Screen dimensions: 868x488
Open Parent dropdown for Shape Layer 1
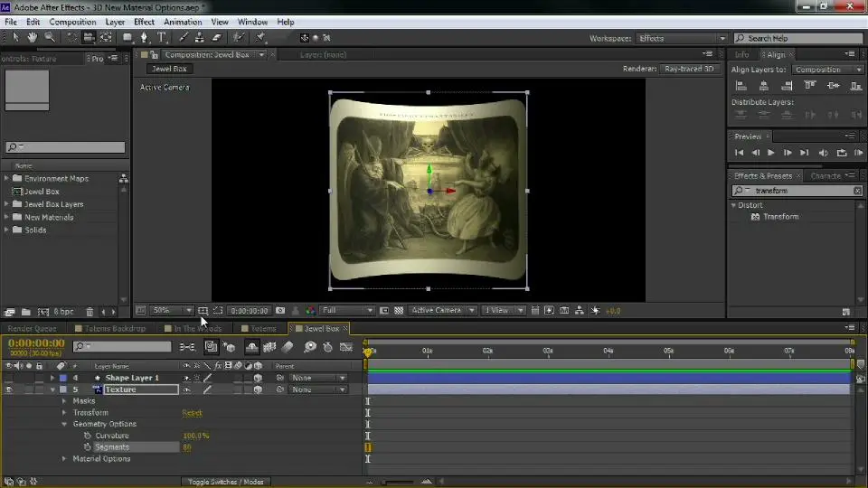[x=318, y=378]
